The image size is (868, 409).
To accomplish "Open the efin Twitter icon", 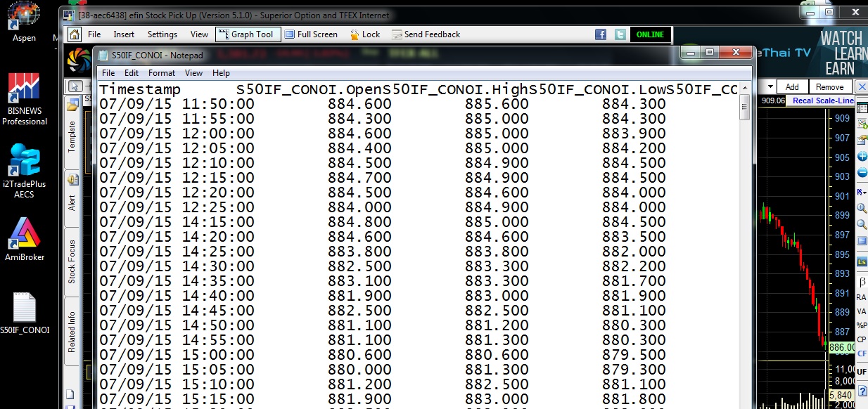I will click(620, 34).
